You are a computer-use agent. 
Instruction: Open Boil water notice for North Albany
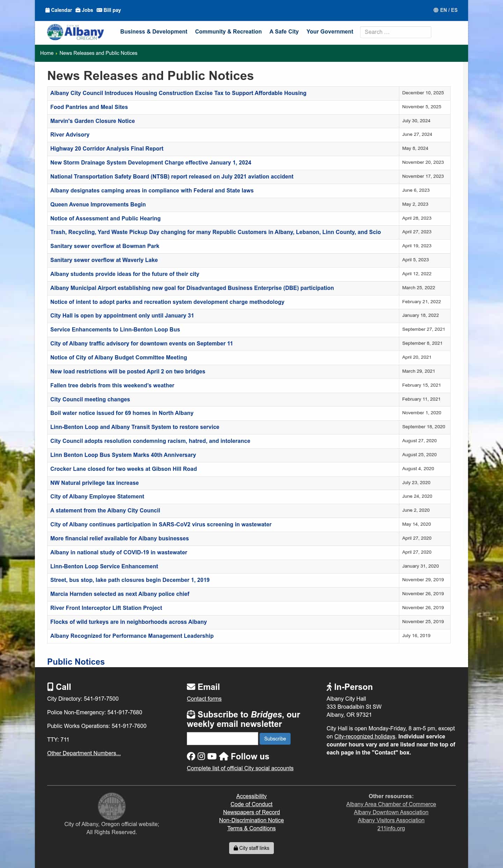point(122,413)
